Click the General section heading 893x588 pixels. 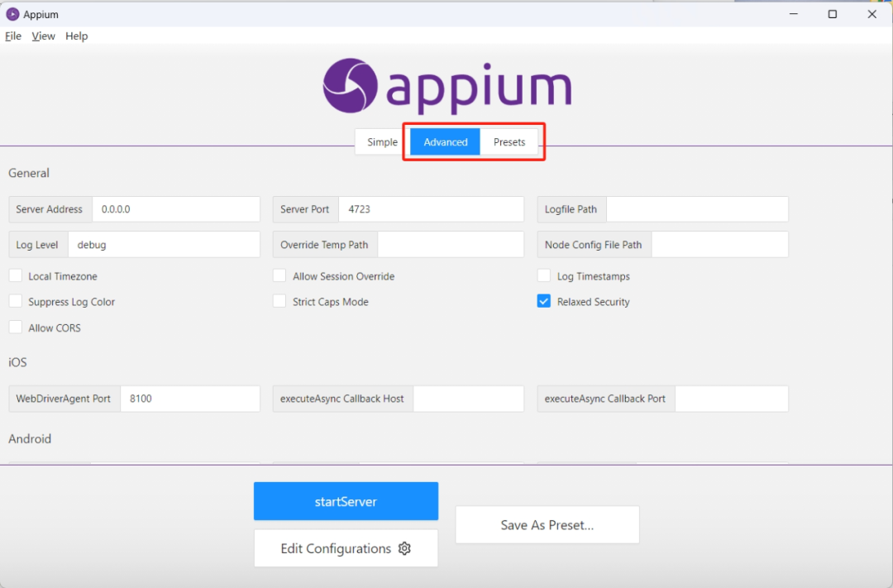click(x=28, y=173)
